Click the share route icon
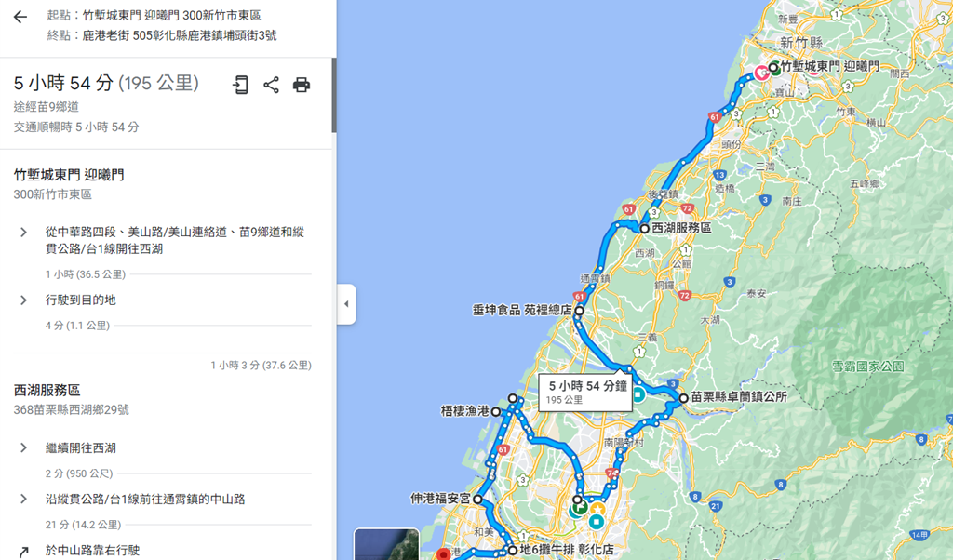This screenshot has height=560, width=953. coord(271,85)
